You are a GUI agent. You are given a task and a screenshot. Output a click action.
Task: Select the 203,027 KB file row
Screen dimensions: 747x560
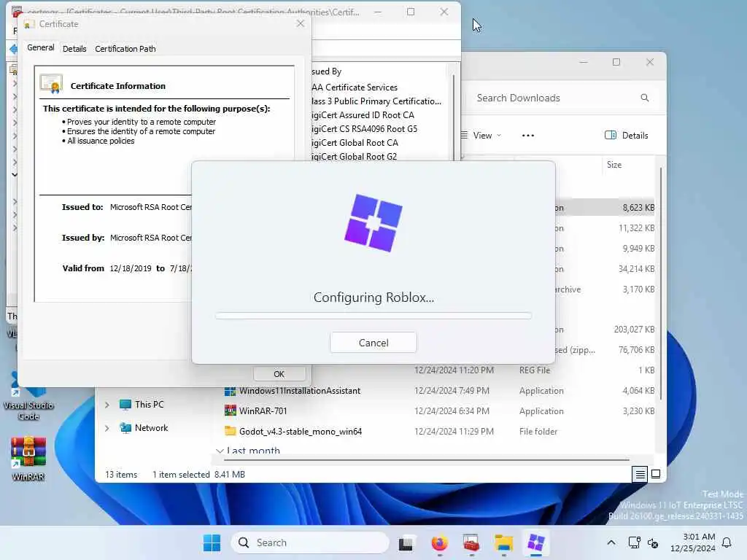click(605, 330)
